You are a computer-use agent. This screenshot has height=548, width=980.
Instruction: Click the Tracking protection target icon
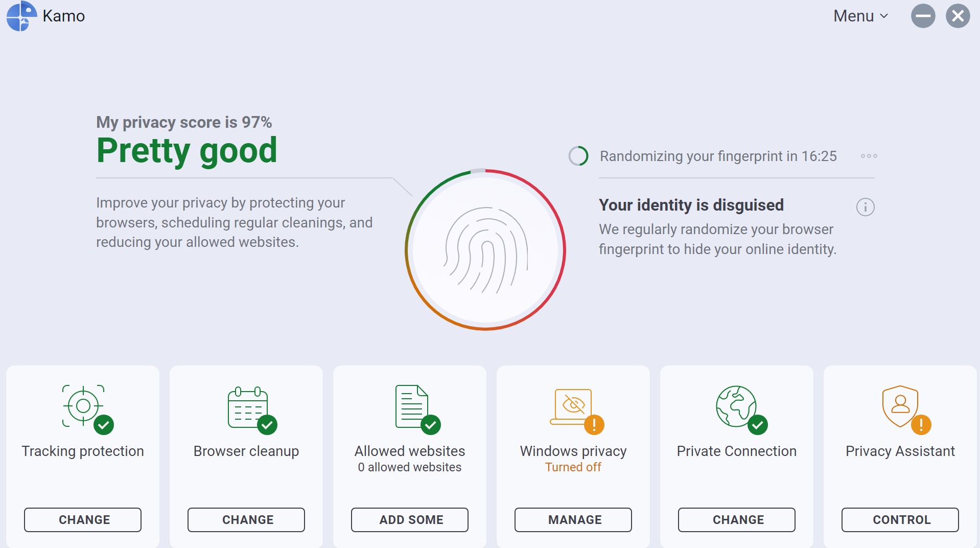coord(83,406)
